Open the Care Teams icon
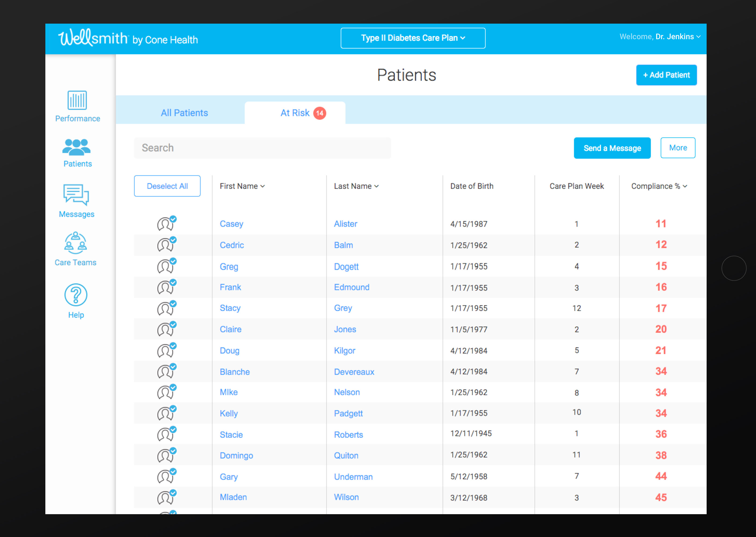The width and height of the screenshot is (756, 537). pyautogui.click(x=76, y=243)
